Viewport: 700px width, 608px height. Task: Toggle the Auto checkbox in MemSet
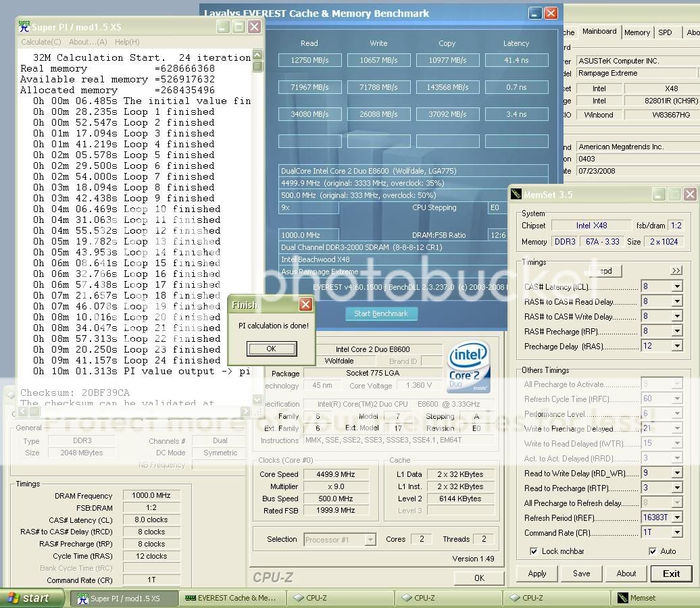click(653, 551)
